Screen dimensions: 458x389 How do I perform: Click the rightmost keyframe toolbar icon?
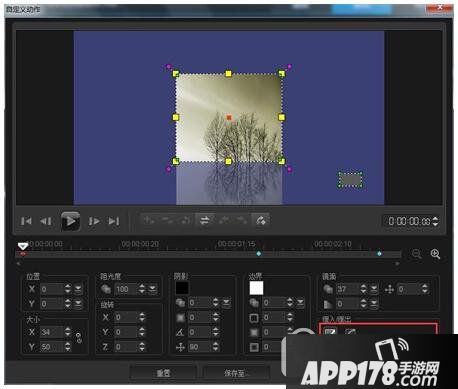pos(260,220)
